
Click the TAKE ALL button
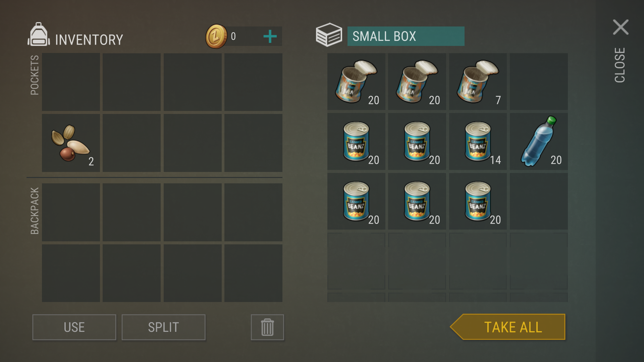(x=508, y=327)
